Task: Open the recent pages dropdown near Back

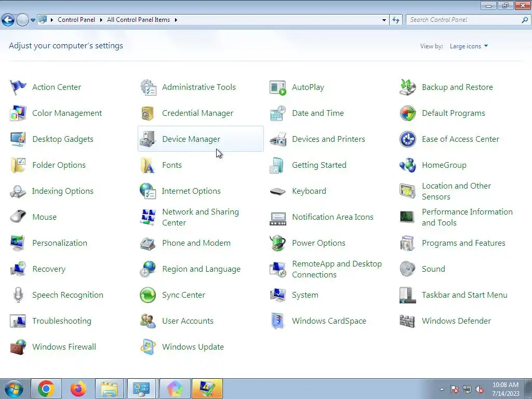Action: 33,20
